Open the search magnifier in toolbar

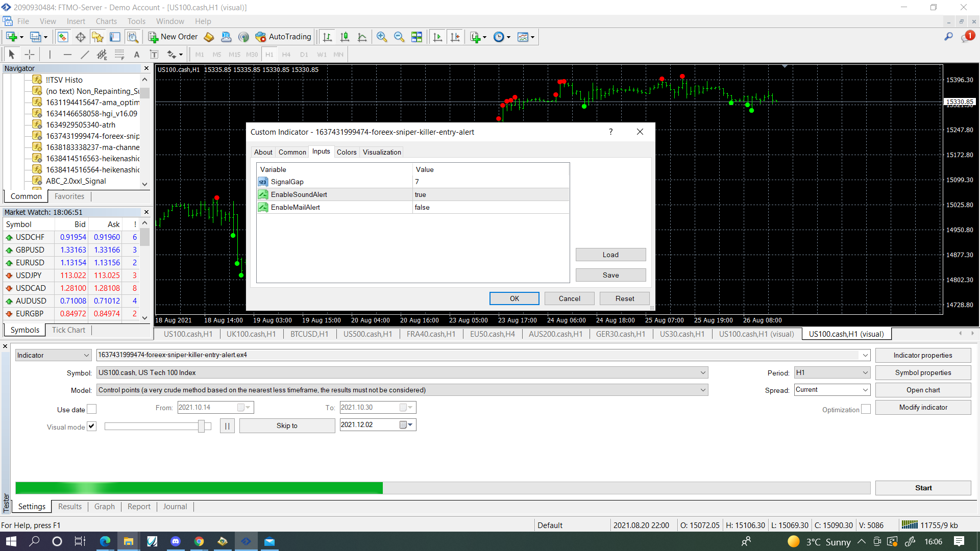[x=948, y=37]
